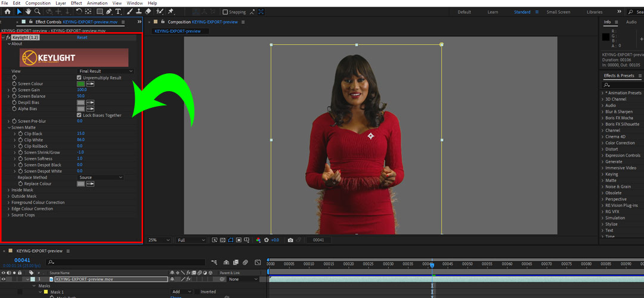Open the Animation menu
The height and width of the screenshot is (298, 644).
coord(97,3)
